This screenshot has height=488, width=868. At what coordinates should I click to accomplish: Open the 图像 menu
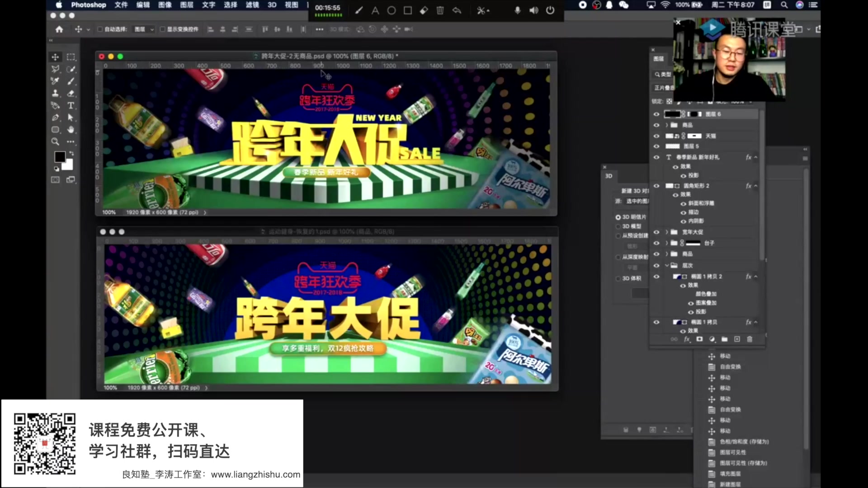tap(165, 5)
